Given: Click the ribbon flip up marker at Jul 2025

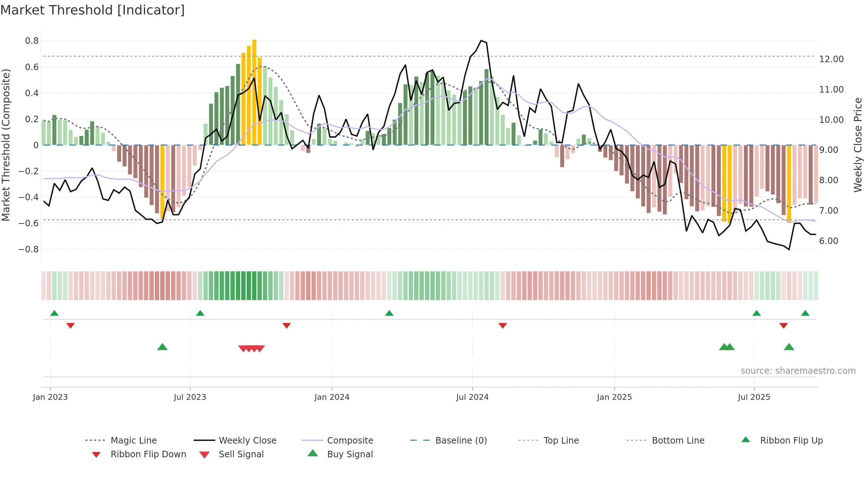Looking at the screenshot, I should (x=757, y=313).
